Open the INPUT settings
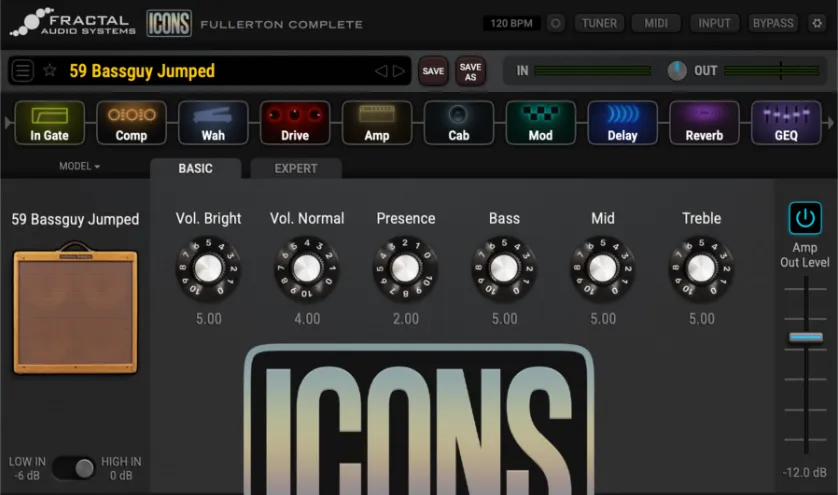The height and width of the screenshot is (495, 838). coord(714,23)
